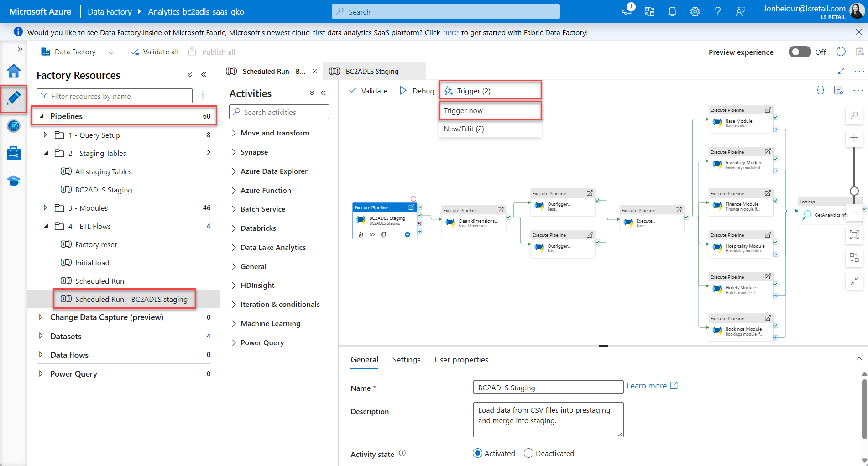Switch to the Settings tab
Screen dimensions: 868x466
406,360
